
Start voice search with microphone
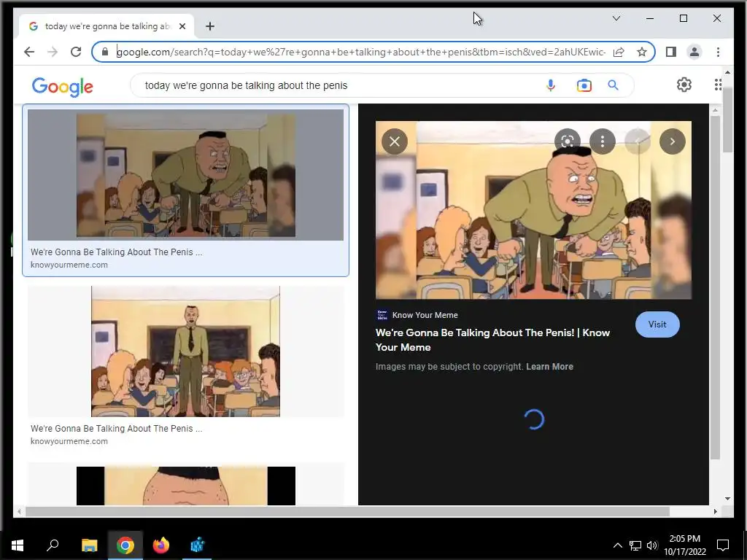(x=550, y=85)
